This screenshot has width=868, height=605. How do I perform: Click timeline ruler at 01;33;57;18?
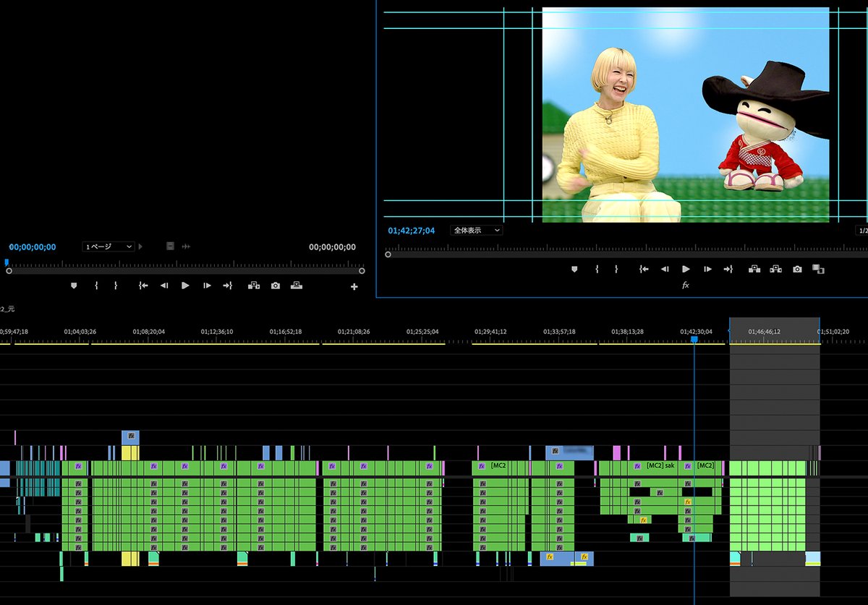tap(559, 332)
